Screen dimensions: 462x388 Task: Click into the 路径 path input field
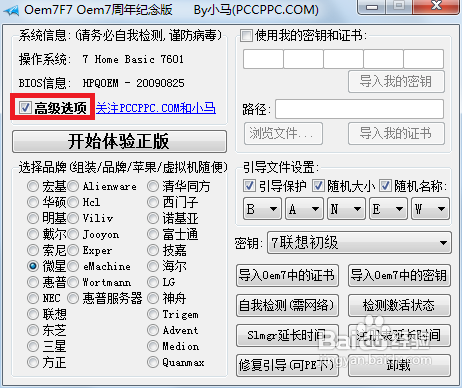coord(359,109)
